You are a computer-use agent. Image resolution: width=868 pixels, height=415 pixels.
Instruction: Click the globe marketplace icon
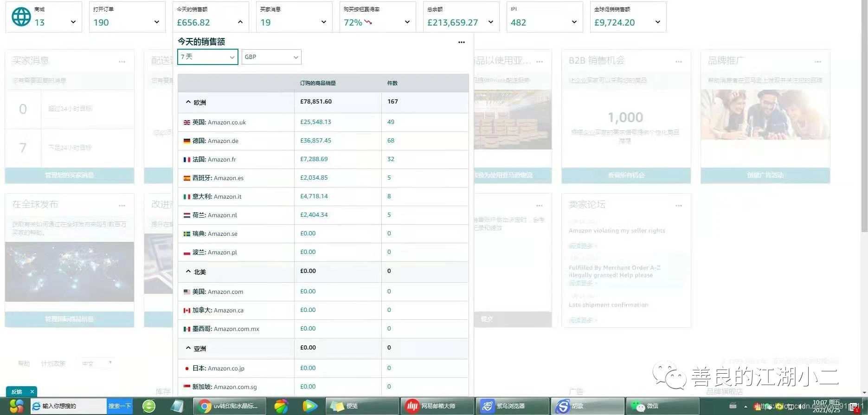[21, 17]
